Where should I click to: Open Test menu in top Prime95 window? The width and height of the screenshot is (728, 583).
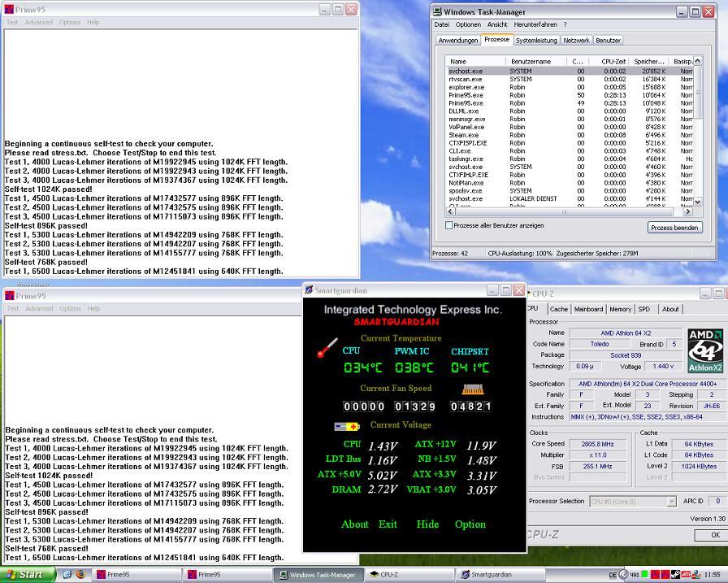click(12, 22)
